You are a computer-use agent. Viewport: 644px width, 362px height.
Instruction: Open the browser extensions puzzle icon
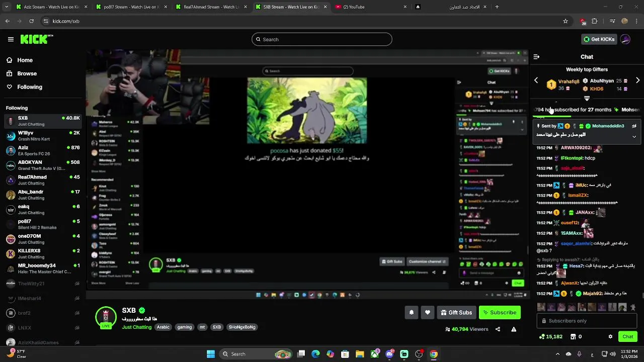coord(594,21)
